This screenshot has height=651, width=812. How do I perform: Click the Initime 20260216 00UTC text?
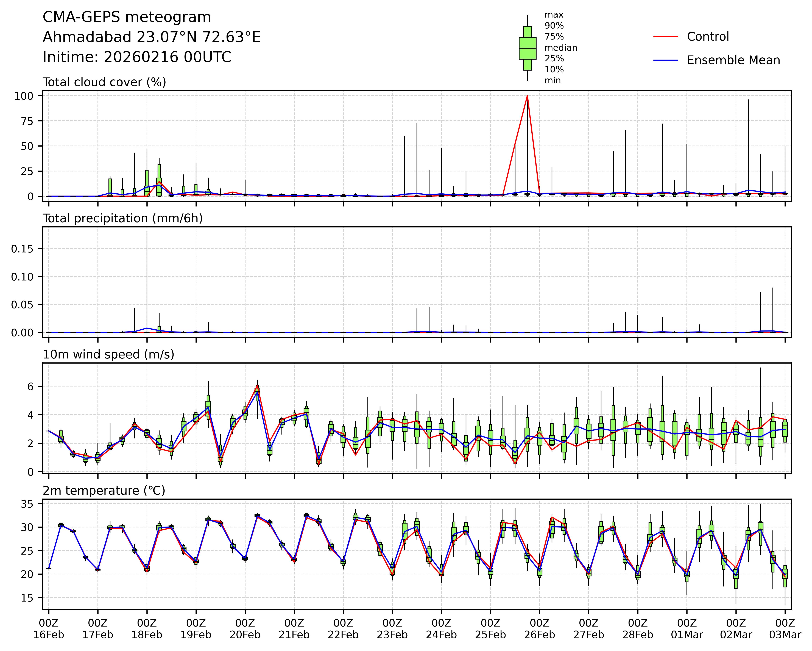pos(137,57)
